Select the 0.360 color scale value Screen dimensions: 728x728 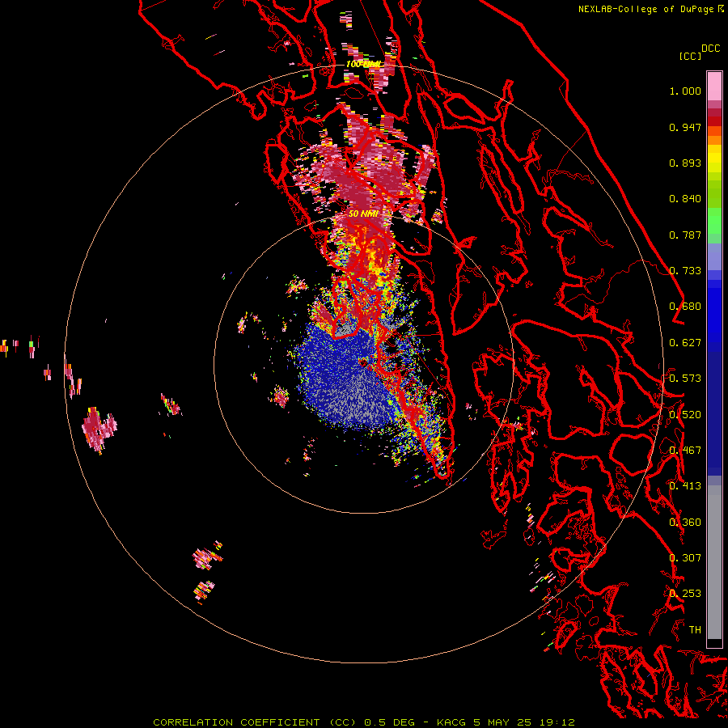(685, 523)
